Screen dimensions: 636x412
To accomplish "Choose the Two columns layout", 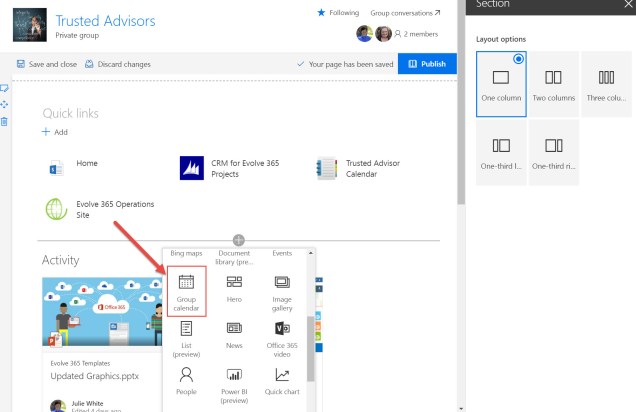I will point(554,82).
